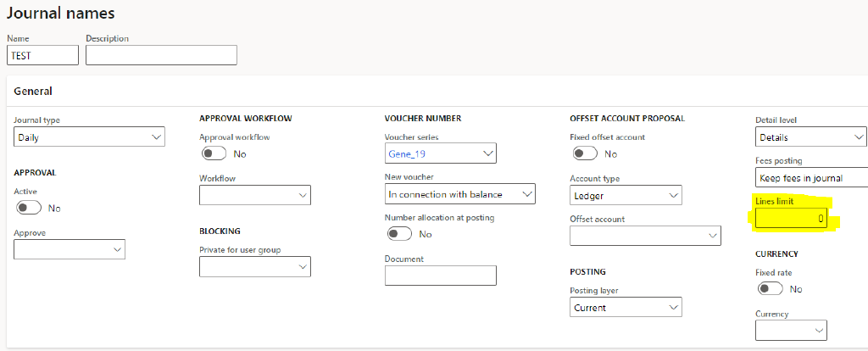Expand the Account type dropdown
This screenshot has height=351, width=868.
(626, 196)
